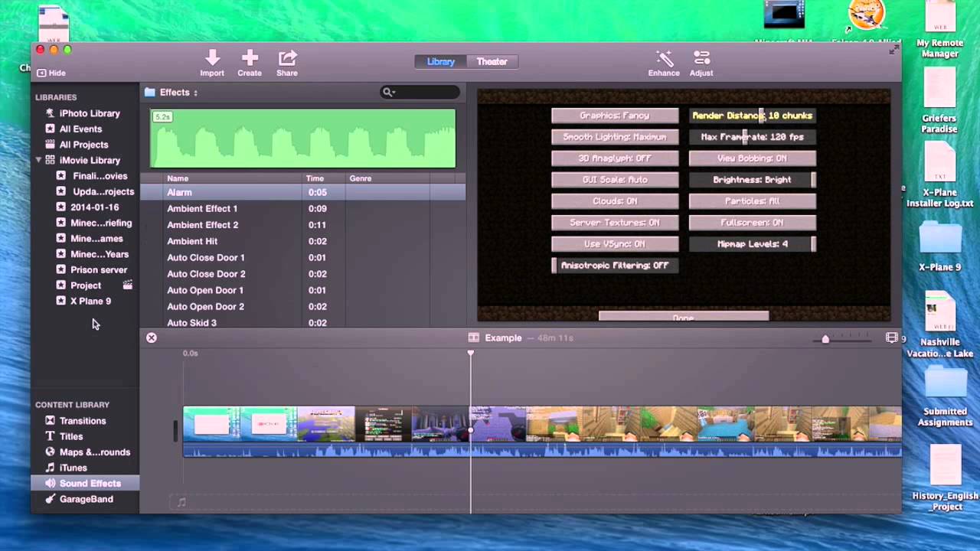Open the Effects folder dropdown

tap(171, 93)
